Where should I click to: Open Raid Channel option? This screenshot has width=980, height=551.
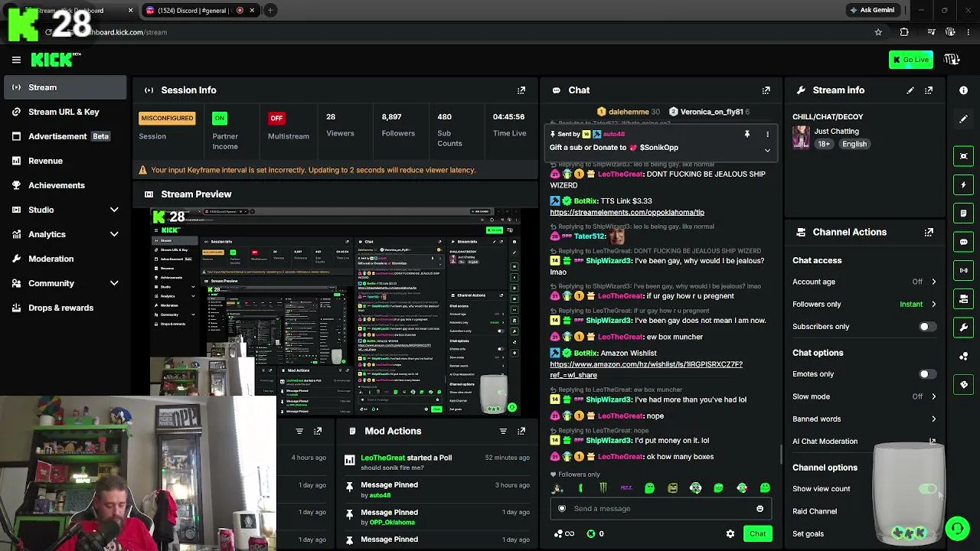815,511
